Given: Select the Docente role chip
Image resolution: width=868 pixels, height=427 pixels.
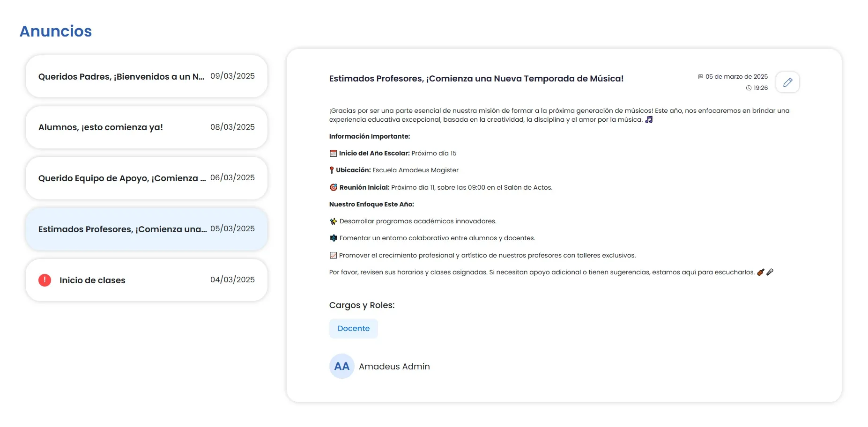Looking at the screenshot, I should pos(353,328).
